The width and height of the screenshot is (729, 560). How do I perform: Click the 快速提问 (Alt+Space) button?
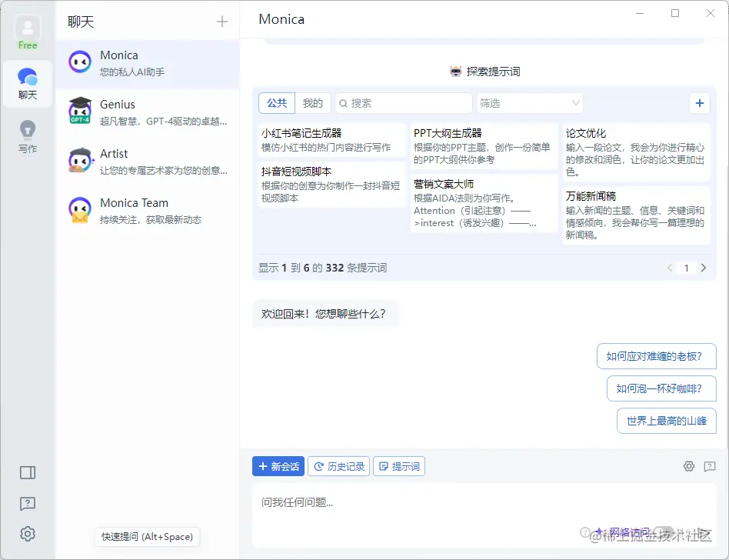click(x=147, y=536)
